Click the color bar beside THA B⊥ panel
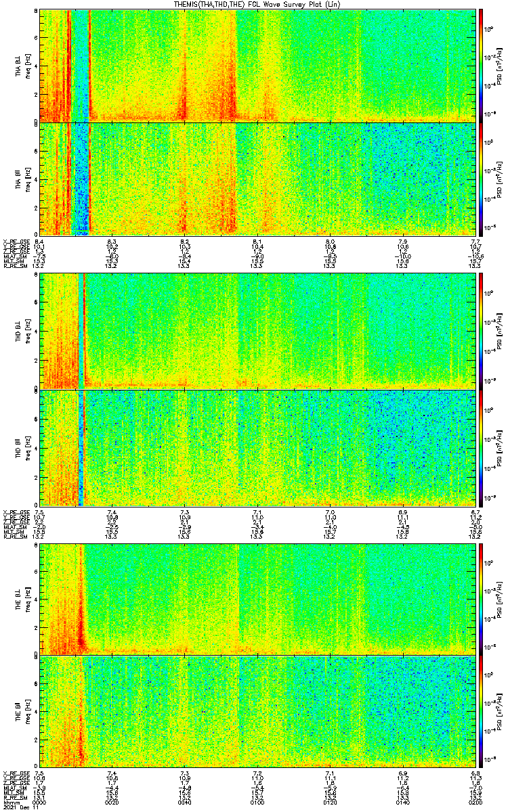The image size is (508, 812). (481, 65)
